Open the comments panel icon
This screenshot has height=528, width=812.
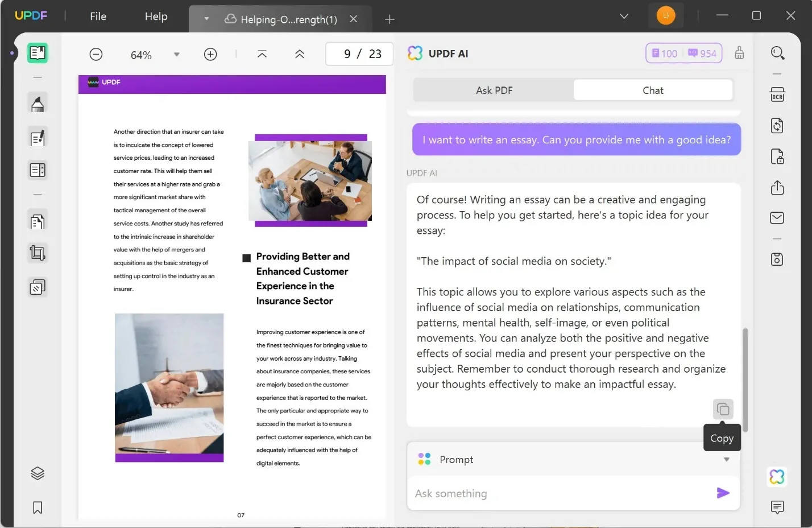coord(777,506)
